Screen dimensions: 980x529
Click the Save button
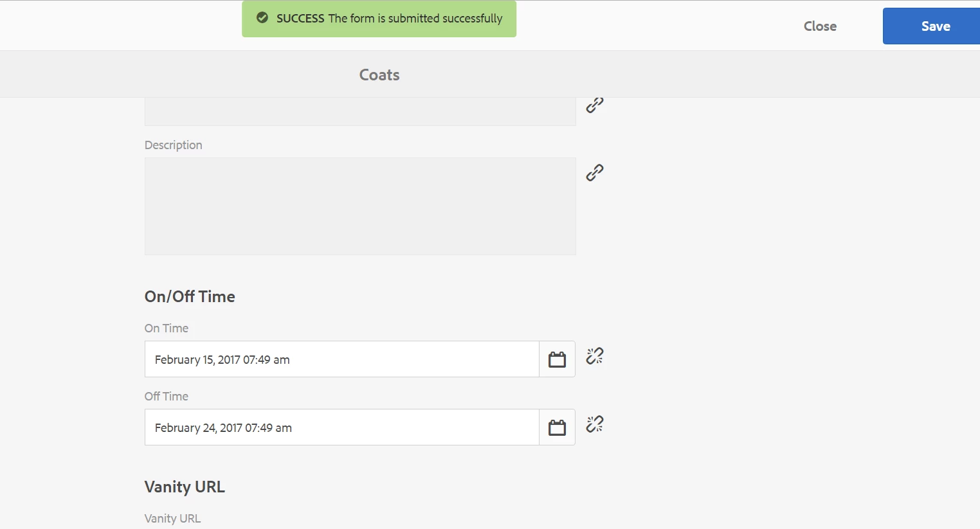tap(931, 26)
